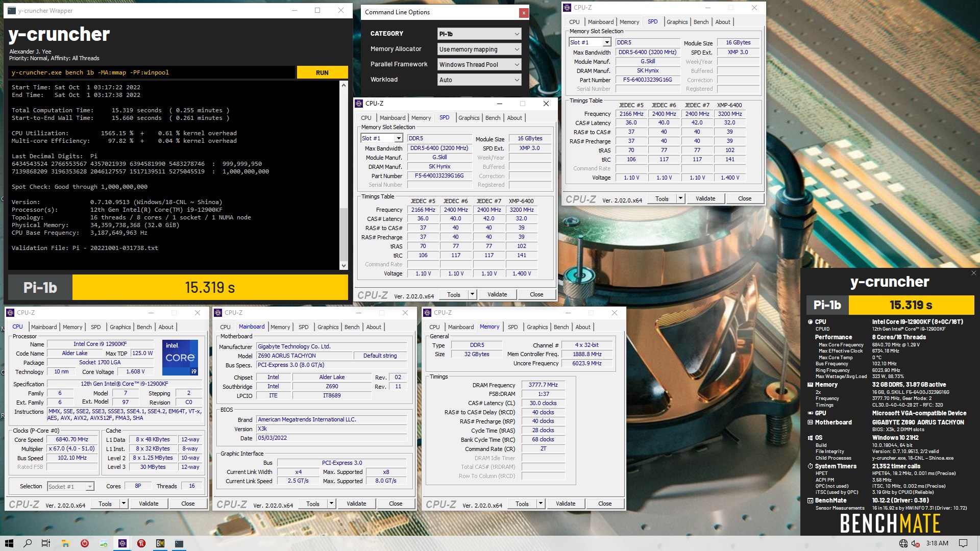The width and height of the screenshot is (980, 551).
Task: Click the network globe tray icon
Action: pos(903,543)
